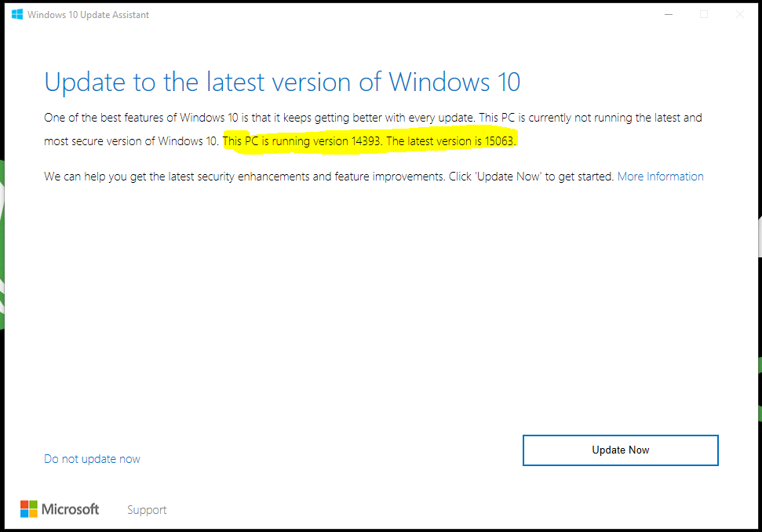Click the red square of the Microsoft logo
762x532 pixels.
24,505
